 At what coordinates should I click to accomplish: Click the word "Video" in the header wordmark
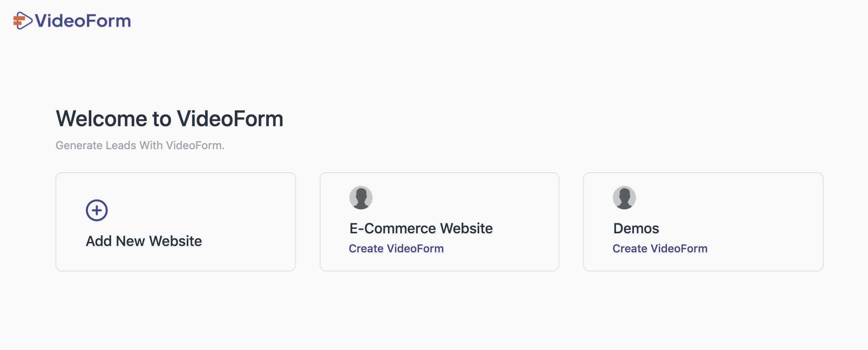pyautogui.click(x=58, y=21)
